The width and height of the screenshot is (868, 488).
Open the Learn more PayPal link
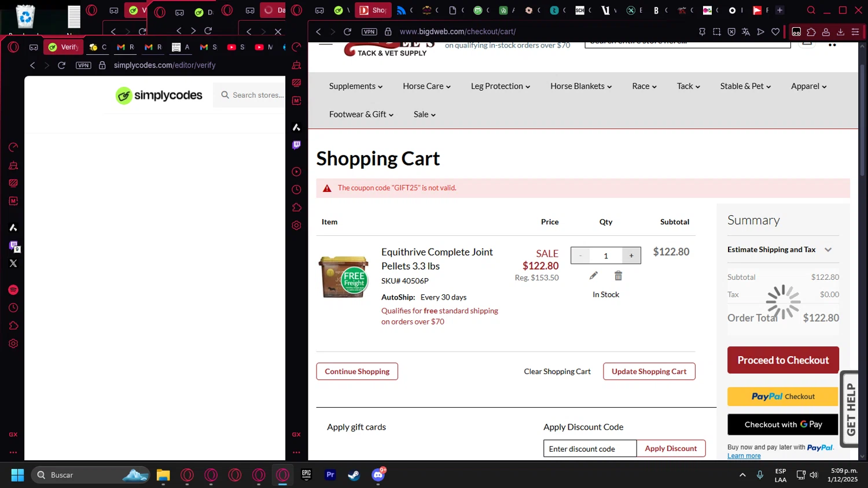pyautogui.click(x=744, y=456)
